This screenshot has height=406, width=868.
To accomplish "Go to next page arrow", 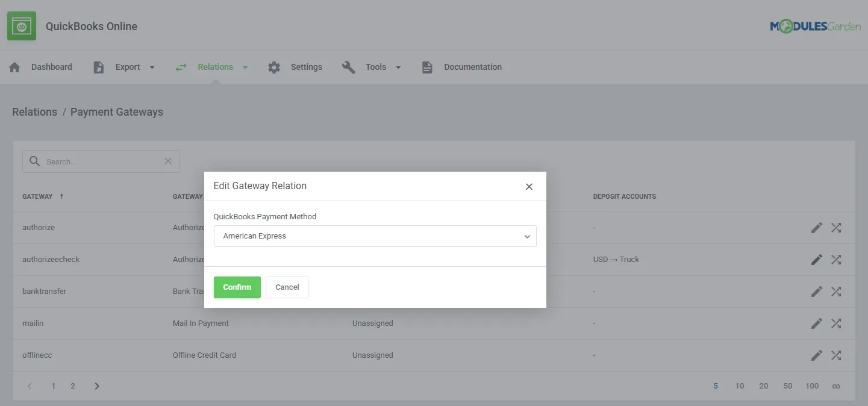I will coord(97,386).
